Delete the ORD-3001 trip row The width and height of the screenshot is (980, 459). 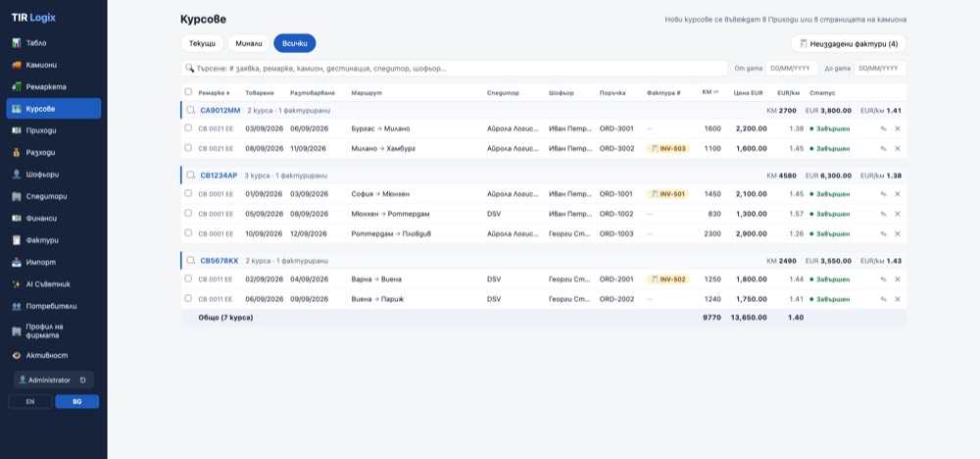(898, 128)
